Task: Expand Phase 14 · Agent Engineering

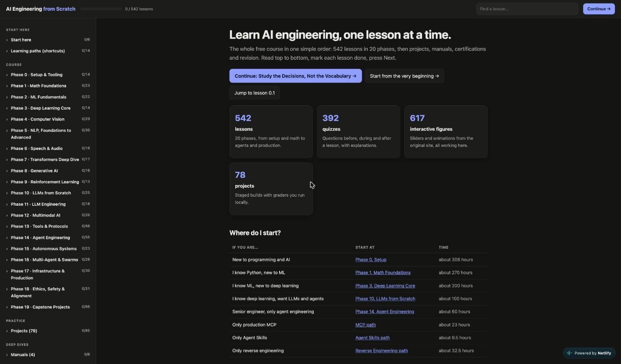Action: [x=48, y=238]
